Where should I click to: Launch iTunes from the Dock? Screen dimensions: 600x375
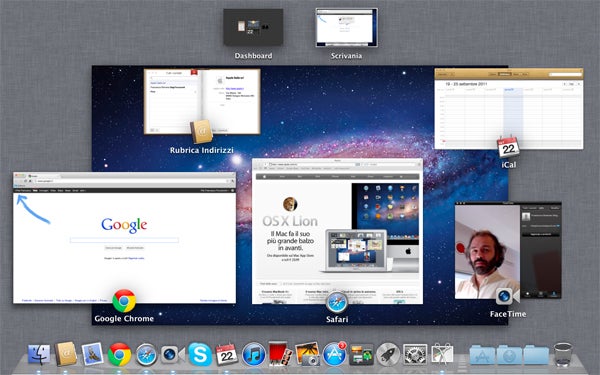[x=253, y=354]
